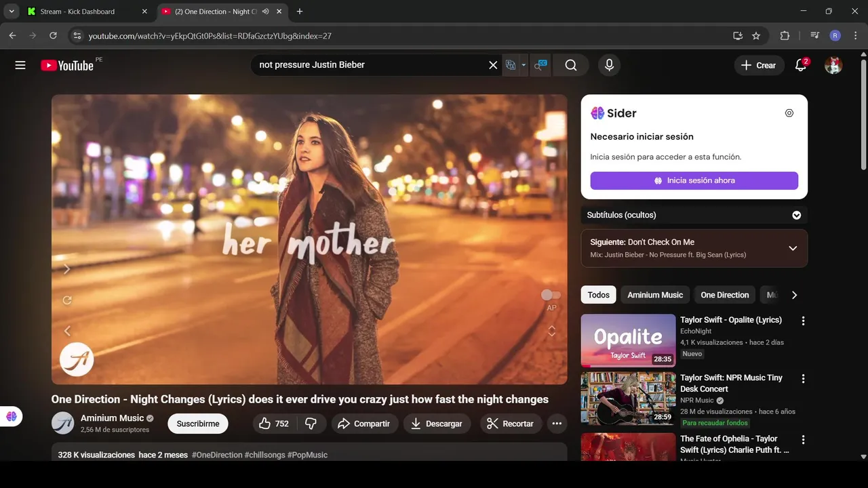Click the #OneDirection hashtag

coord(217,455)
